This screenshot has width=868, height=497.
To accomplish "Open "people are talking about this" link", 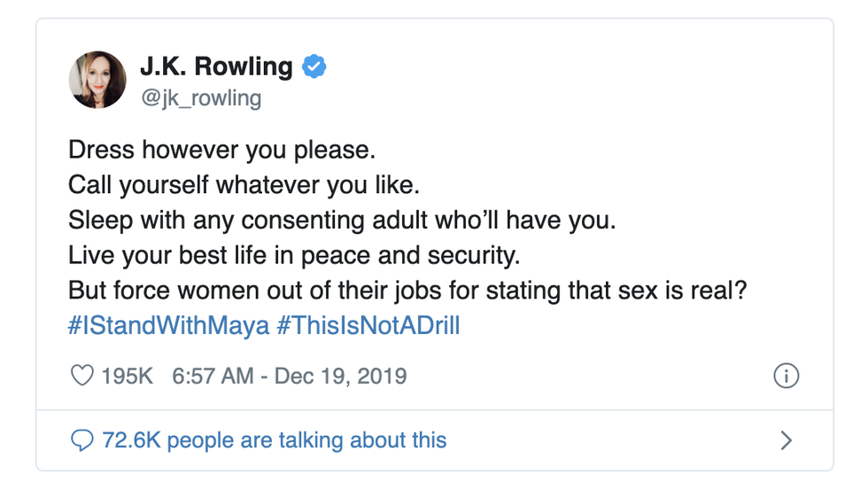I will click(x=306, y=439).
